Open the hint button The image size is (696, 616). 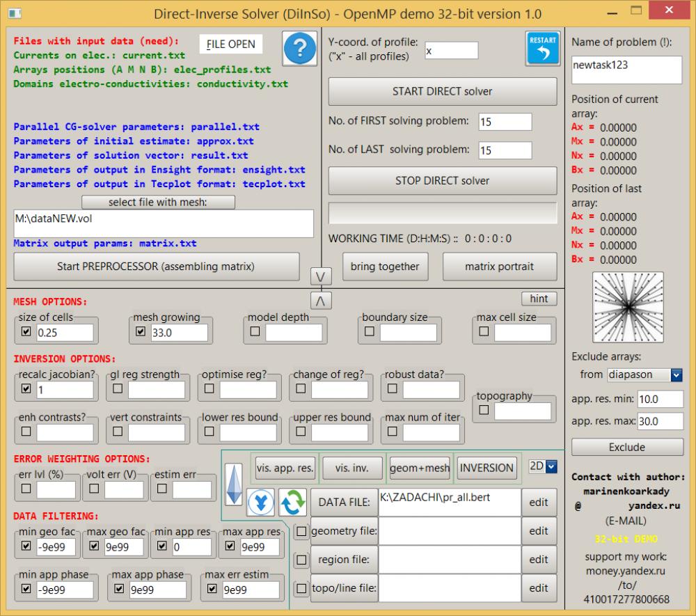pyautogui.click(x=539, y=298)
